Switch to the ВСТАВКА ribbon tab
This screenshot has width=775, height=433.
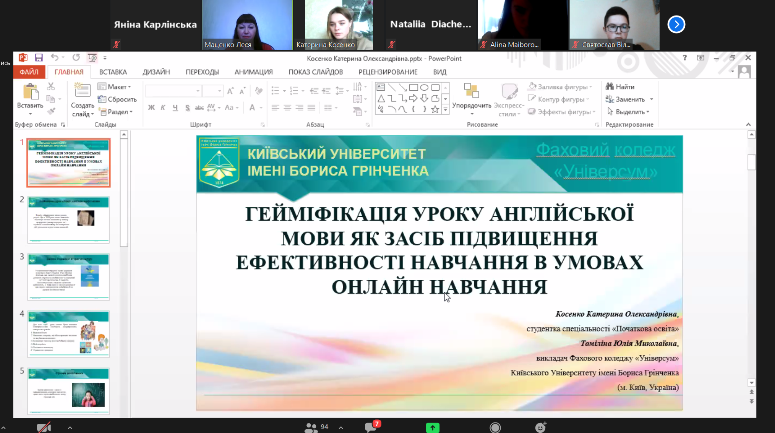(113, 72)
